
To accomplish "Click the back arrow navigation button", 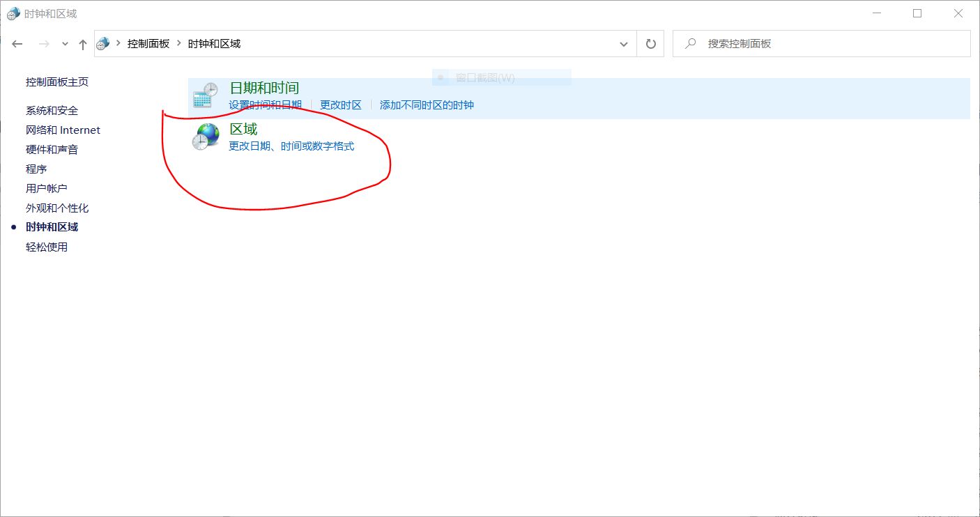I will coord(17,44).
